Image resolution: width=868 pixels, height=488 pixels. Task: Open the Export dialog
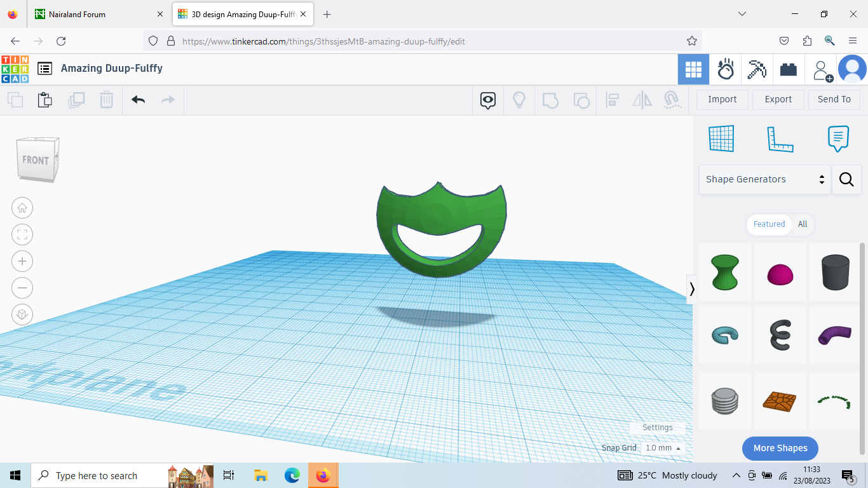[778, 99]
